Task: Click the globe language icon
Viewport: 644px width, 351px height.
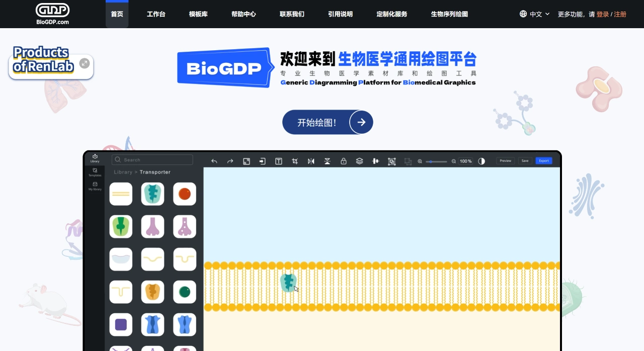Action: click(x=523, y=14)
